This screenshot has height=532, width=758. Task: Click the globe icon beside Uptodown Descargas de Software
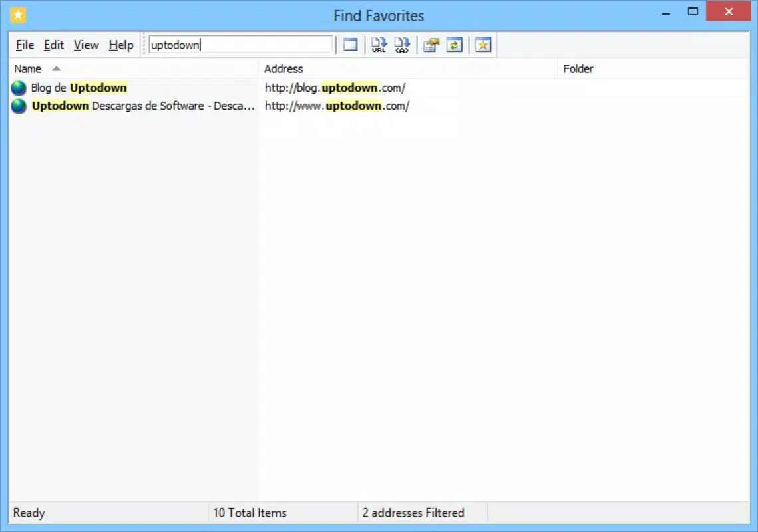[19, 106]
